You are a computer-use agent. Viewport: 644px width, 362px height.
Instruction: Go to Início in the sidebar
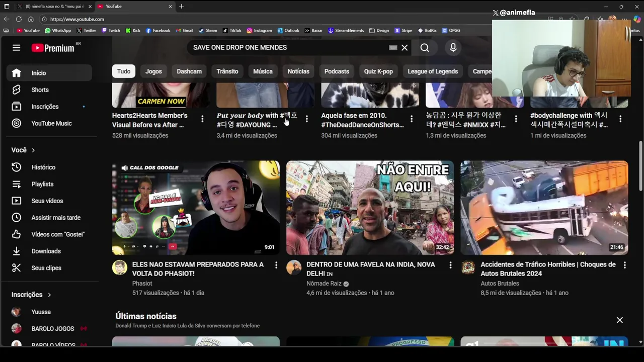coord(49,73)
